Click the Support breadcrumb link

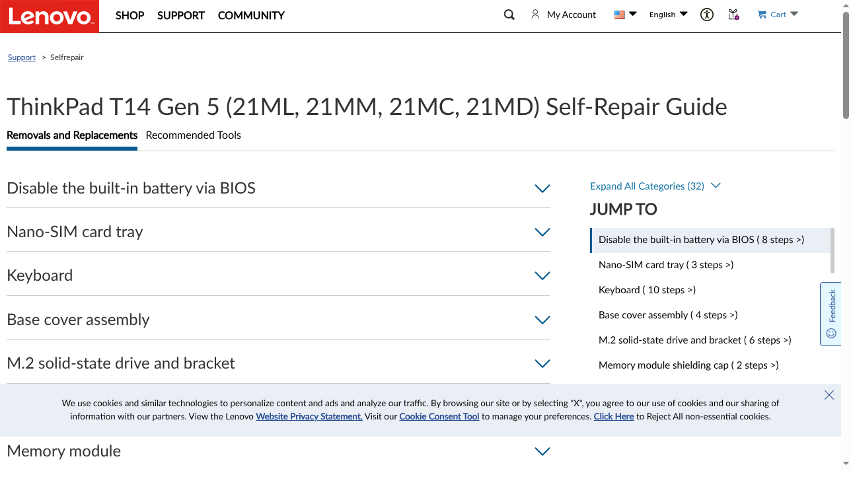pos(22,57)
